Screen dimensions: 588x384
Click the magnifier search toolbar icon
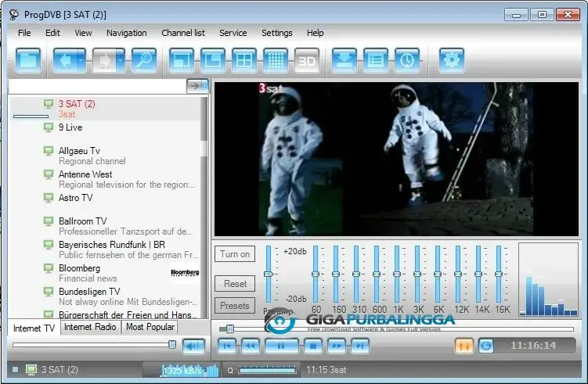[144, 60]
